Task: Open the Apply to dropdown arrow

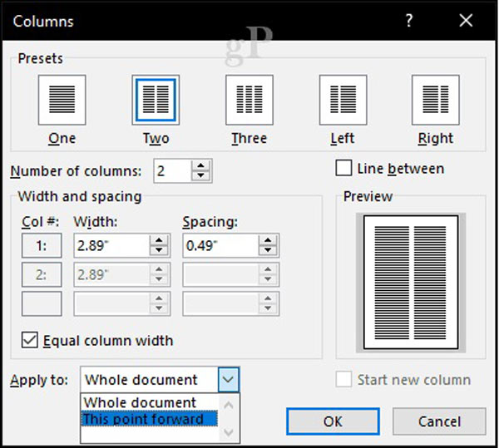Action: point(229,379)
